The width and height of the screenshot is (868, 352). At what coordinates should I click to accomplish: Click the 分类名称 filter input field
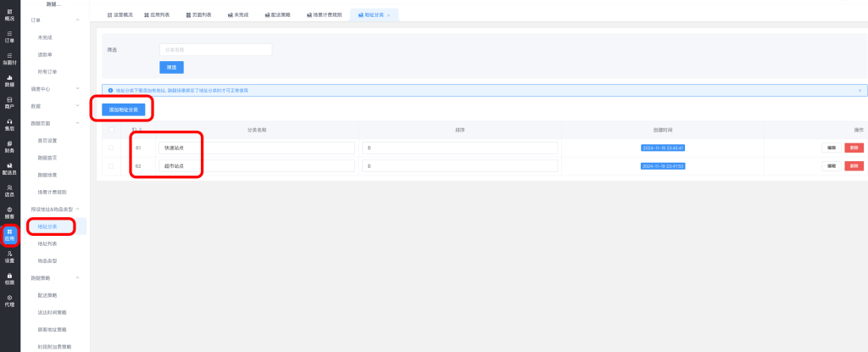pyautogui.click(x=215, y=50)
